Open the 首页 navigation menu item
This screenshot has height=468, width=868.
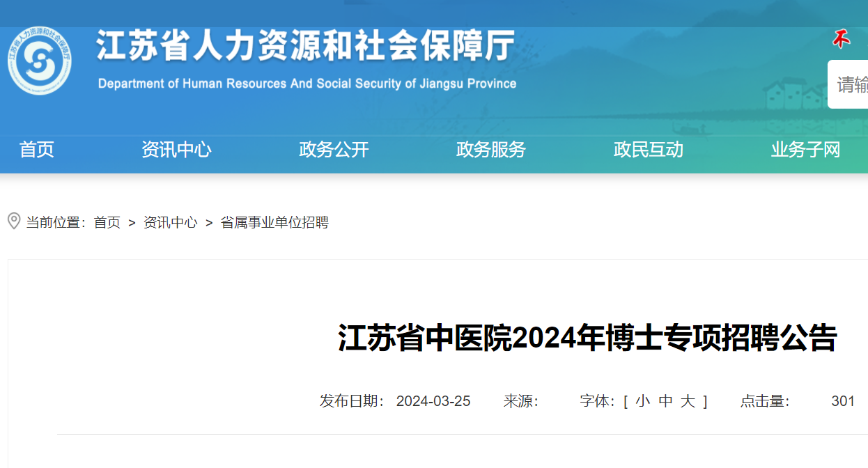pyautogui.click(x=37, y=150)
